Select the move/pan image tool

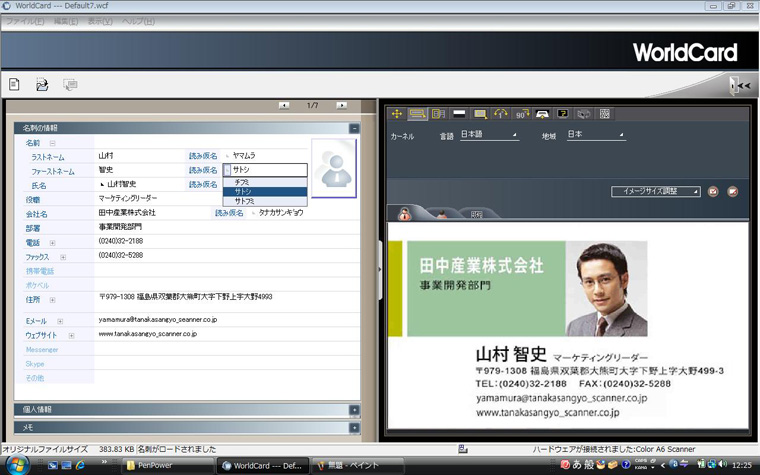coord(396,114)
